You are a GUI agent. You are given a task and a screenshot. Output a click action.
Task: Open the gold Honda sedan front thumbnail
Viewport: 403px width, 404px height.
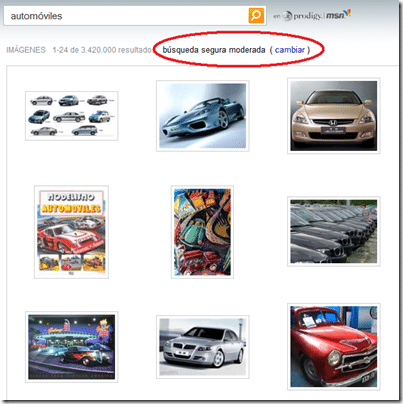pos(334,116)
